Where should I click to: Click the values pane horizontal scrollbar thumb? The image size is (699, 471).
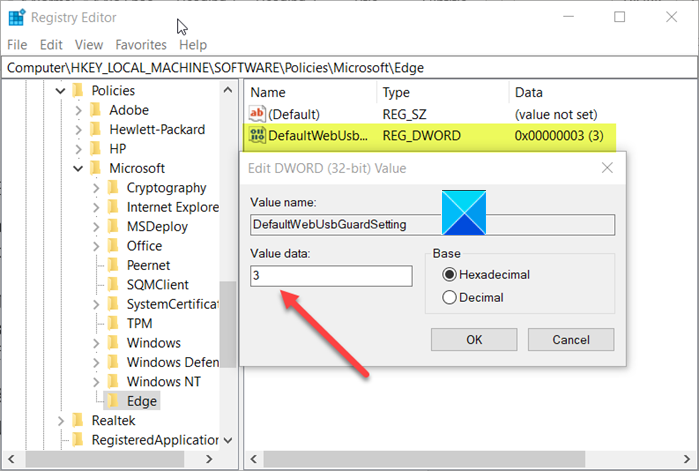[x=424, y=459]
